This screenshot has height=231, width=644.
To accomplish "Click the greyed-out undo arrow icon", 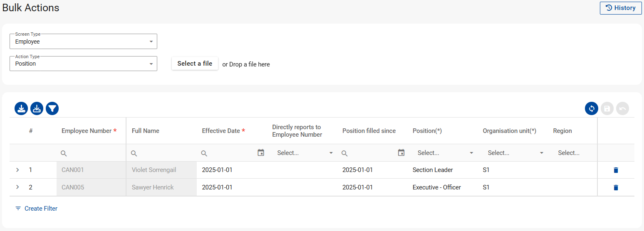I will pos(622,109).
